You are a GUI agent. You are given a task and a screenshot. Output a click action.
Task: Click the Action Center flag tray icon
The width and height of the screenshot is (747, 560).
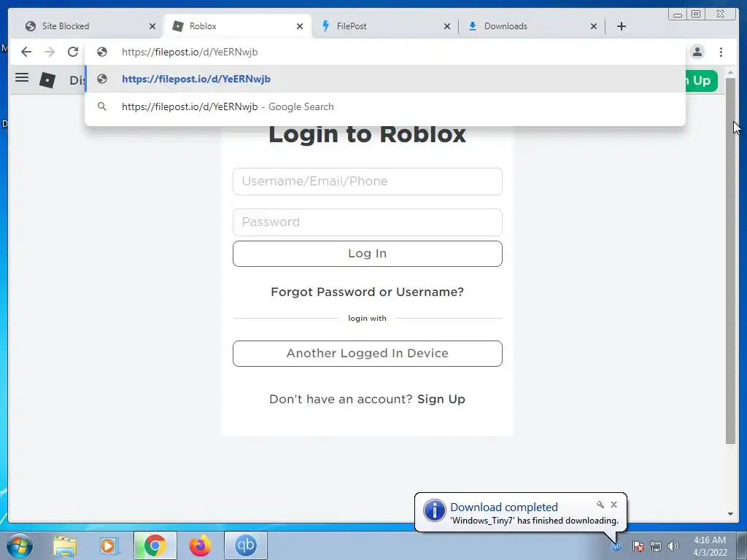tap(638, 546)
